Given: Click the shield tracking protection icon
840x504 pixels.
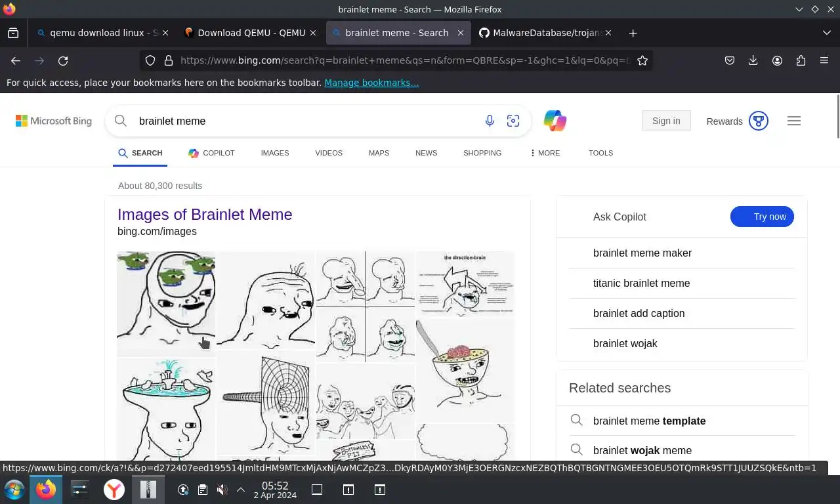Looking at the screenshot, I should pyautogui.click(x=150, y=60).
